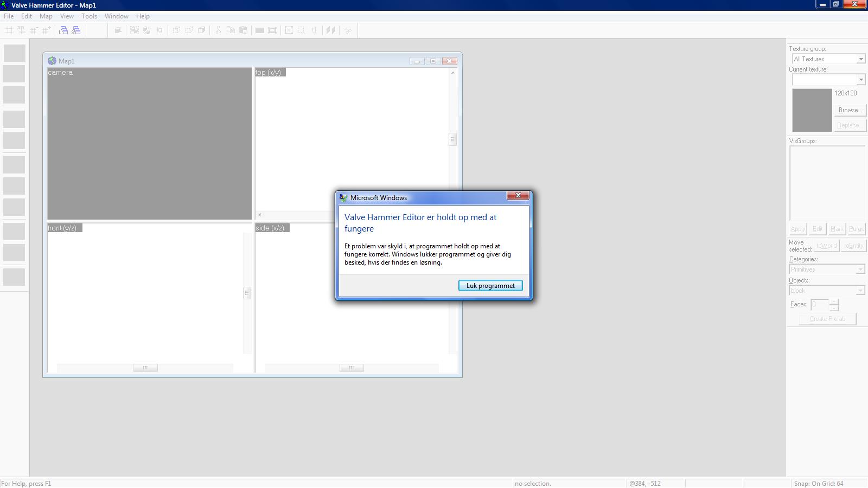Click the hide selected objects icon
868x488 pixels.
point(176,30)
